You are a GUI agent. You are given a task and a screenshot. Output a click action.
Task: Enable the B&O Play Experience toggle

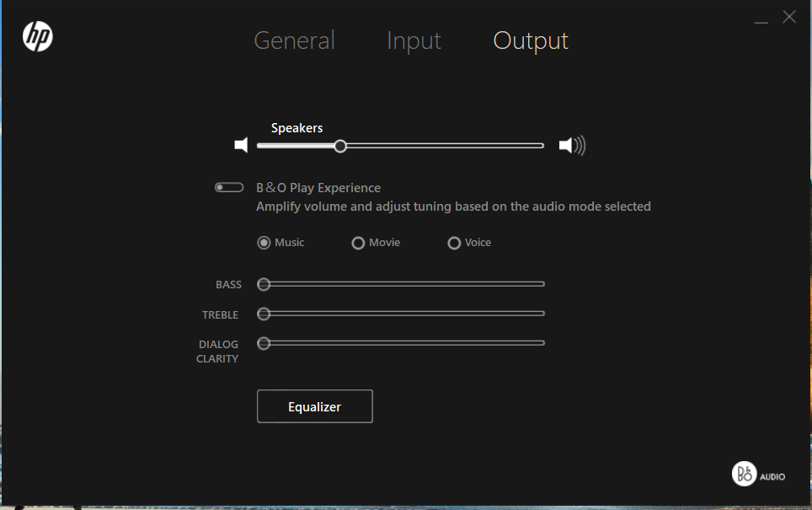coord(229,187)
